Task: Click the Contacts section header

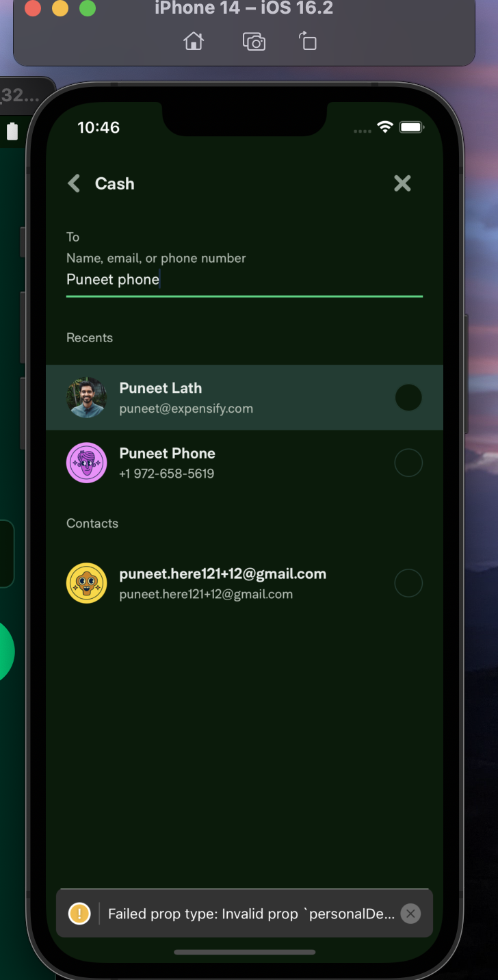Action: [92, 524]
